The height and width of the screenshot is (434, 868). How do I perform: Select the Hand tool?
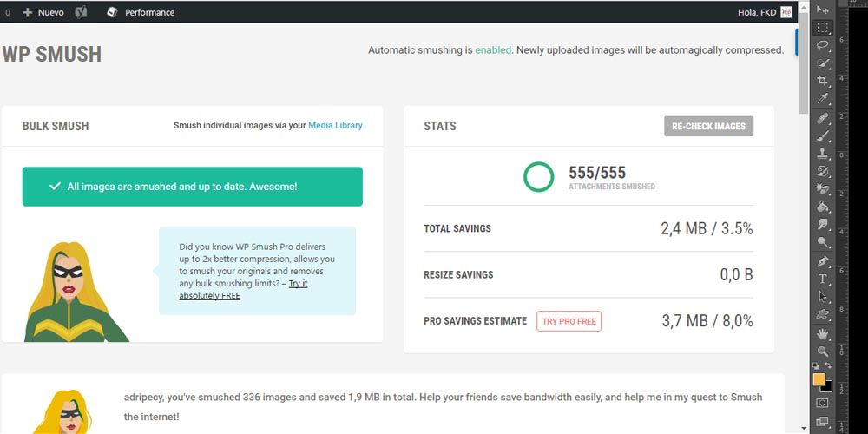coord(823,333)
